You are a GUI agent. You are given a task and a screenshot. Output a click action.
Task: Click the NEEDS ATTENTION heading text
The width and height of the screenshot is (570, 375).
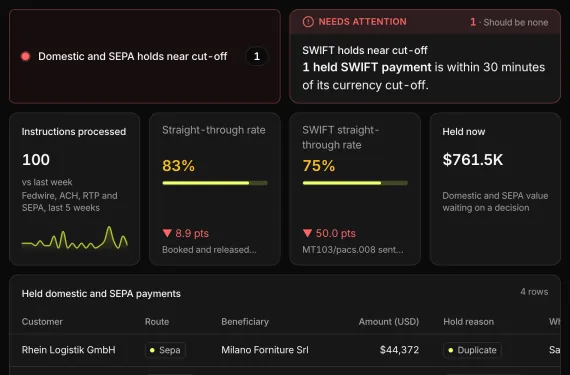[362, 22]
